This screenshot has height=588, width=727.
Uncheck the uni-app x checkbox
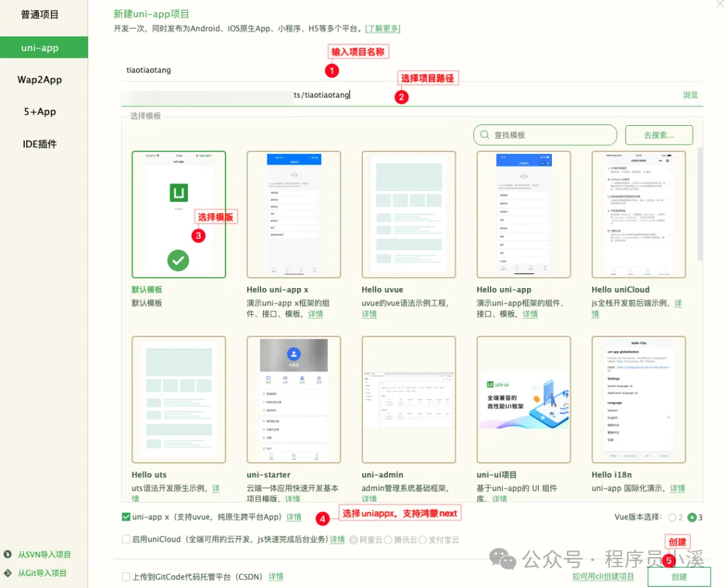[125, 517]
